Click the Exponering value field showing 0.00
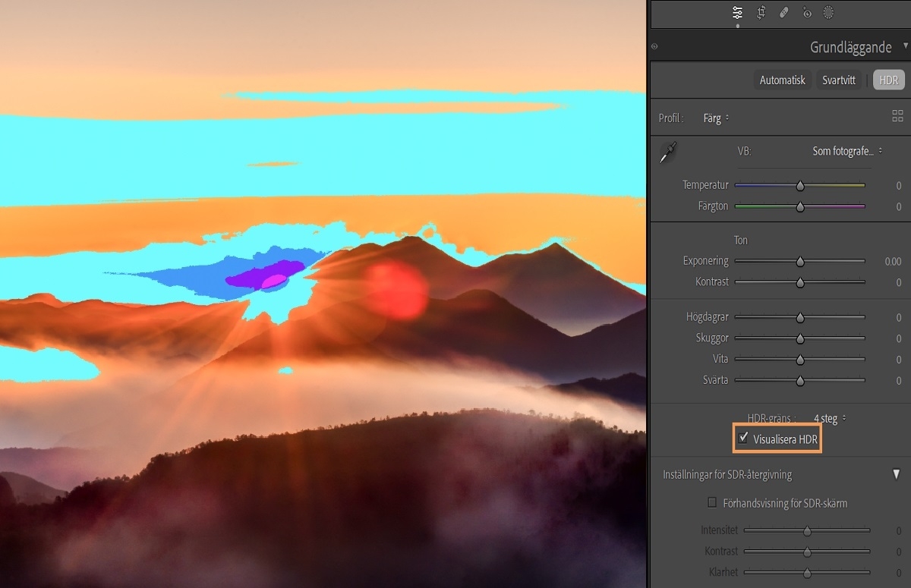The width and height of the screenshot is (911, 588). point(894,261)
